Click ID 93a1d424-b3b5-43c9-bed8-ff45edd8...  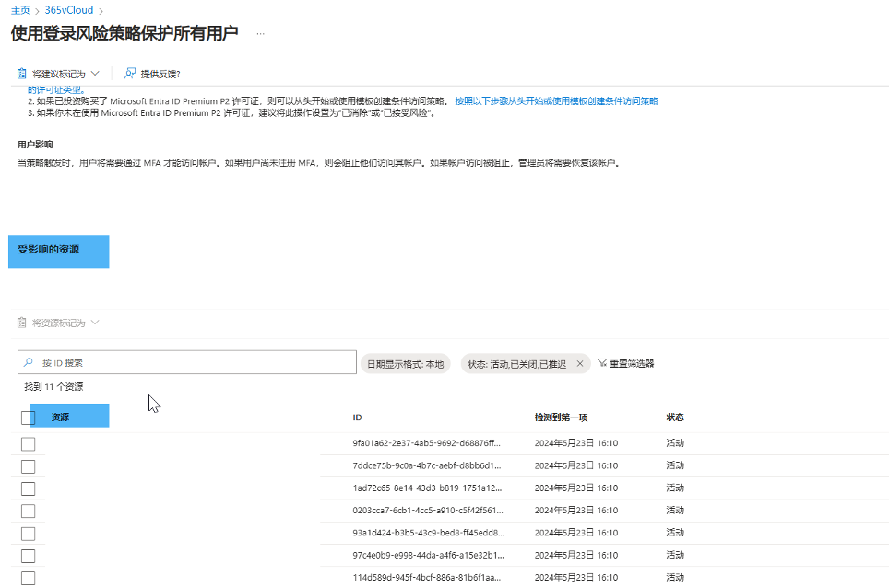pos(428,533)
